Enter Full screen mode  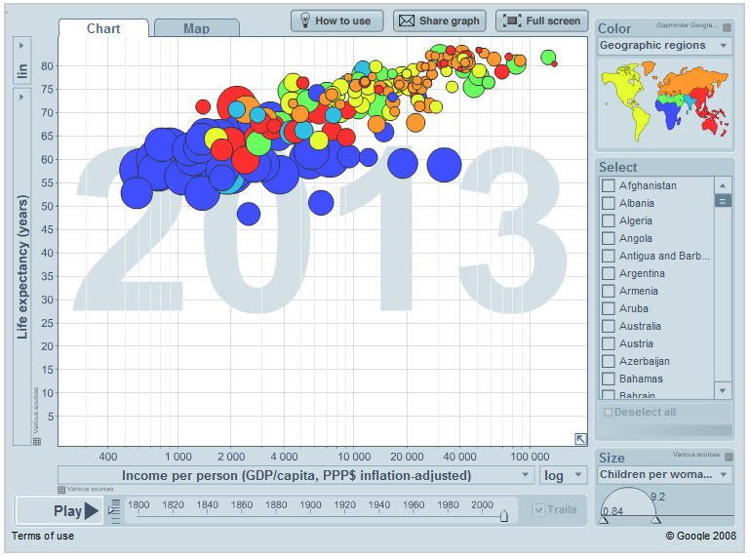click(x=541, y=20)
